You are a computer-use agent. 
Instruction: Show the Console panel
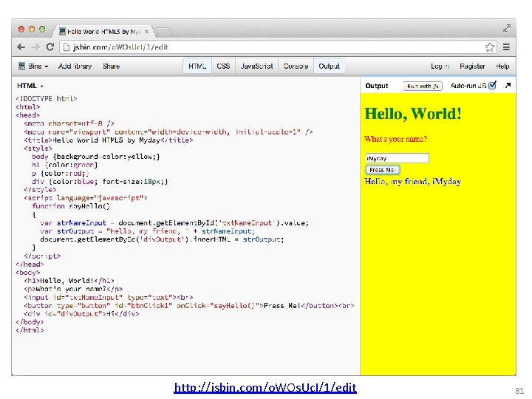(x=296, y=66)
